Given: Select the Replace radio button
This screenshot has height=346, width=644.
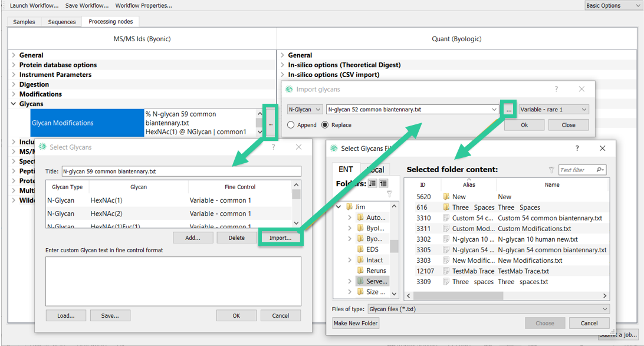Looking at the screenshot, I should 325,125.
